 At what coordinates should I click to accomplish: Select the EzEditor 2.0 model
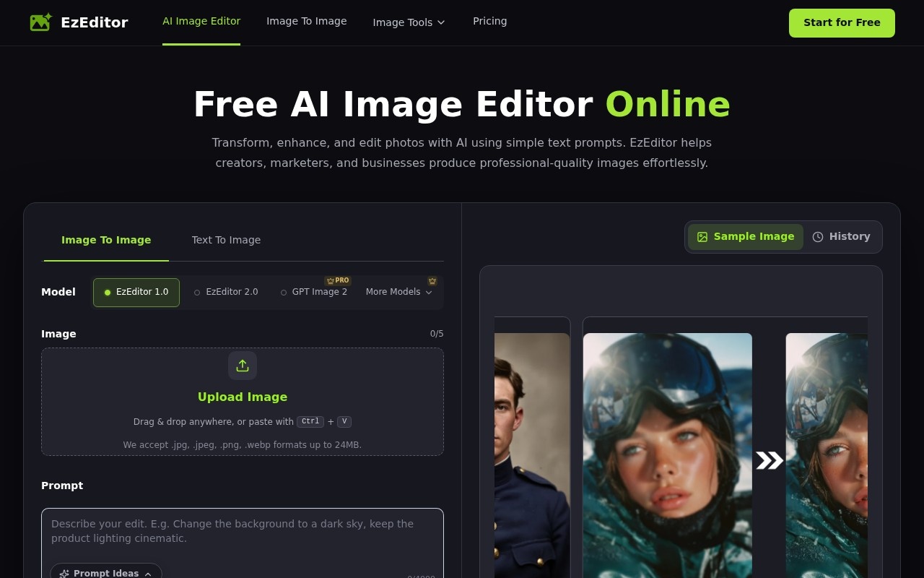coord(226,293)
